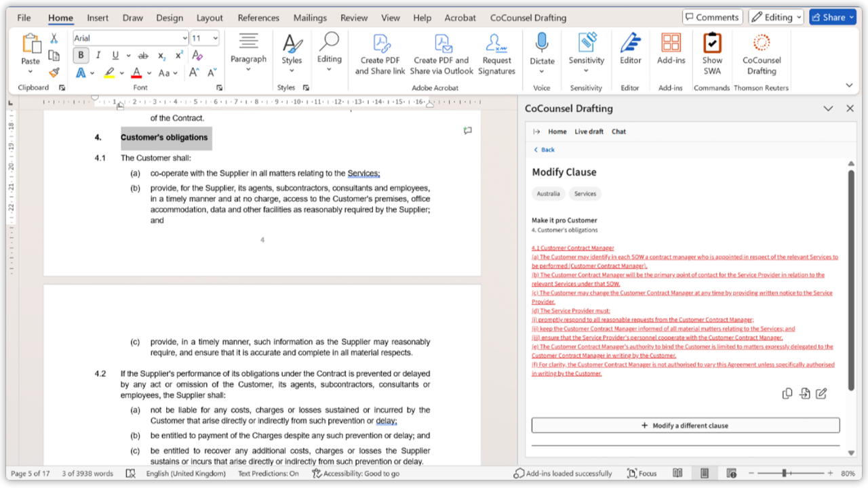This screenshot has width=868, height=488.
Task: Open the Editor proofing tool
Action: click(x=630, y=49)
